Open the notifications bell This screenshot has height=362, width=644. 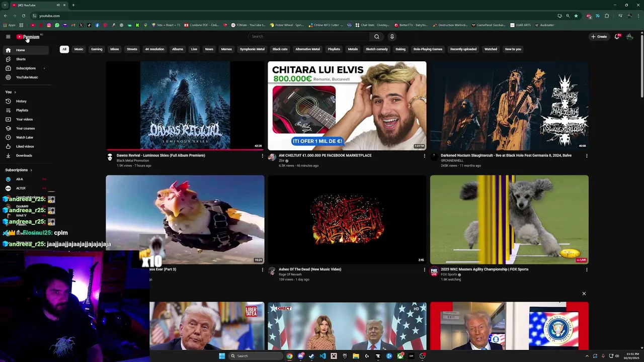tap(617, 37)
